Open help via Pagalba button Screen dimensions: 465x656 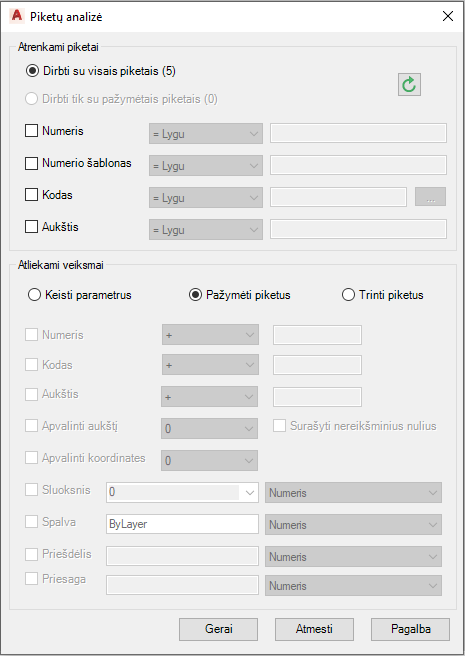point(411,629)
